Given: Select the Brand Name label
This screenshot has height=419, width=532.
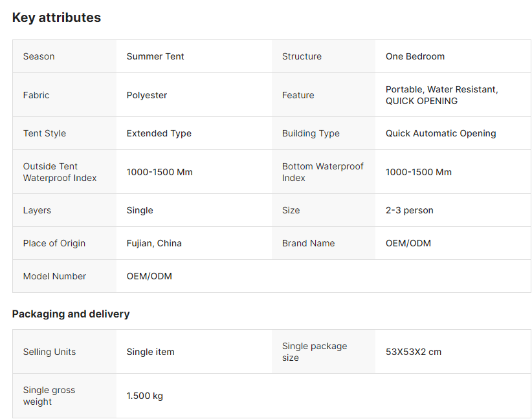Looking at the screenshot, I should 308,243.
